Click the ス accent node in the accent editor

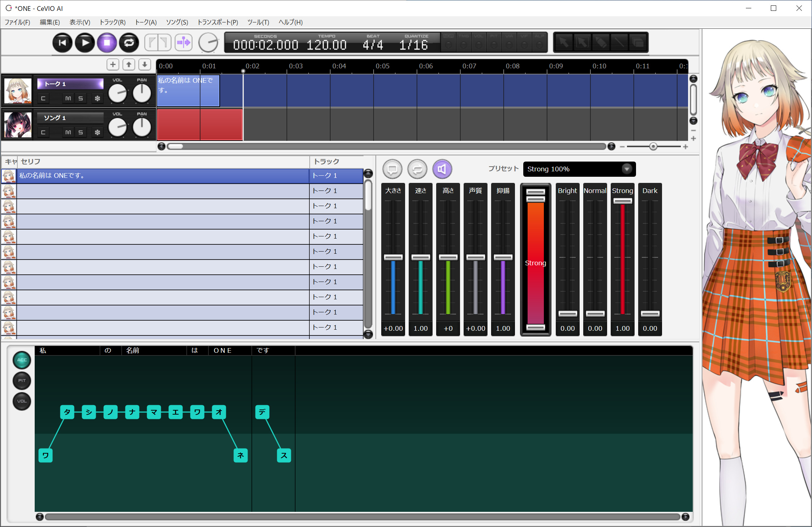point(284,455)
